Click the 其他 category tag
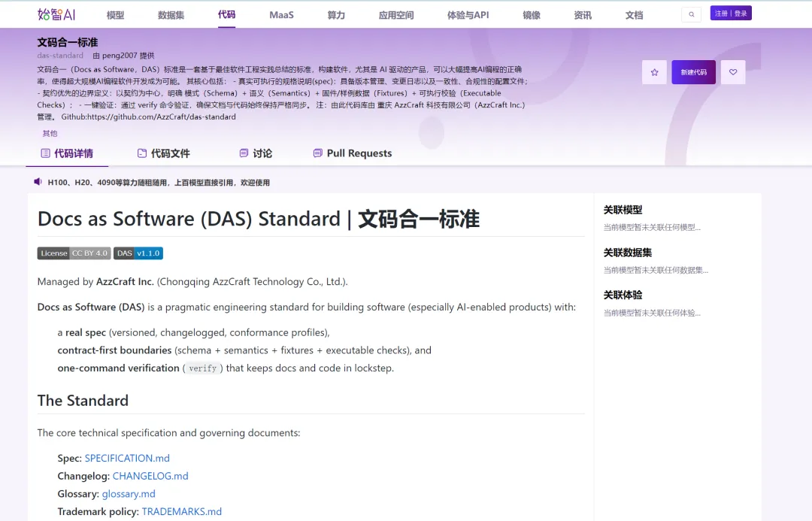The height and width of the screenshot is (521, 812). [50, 134]
